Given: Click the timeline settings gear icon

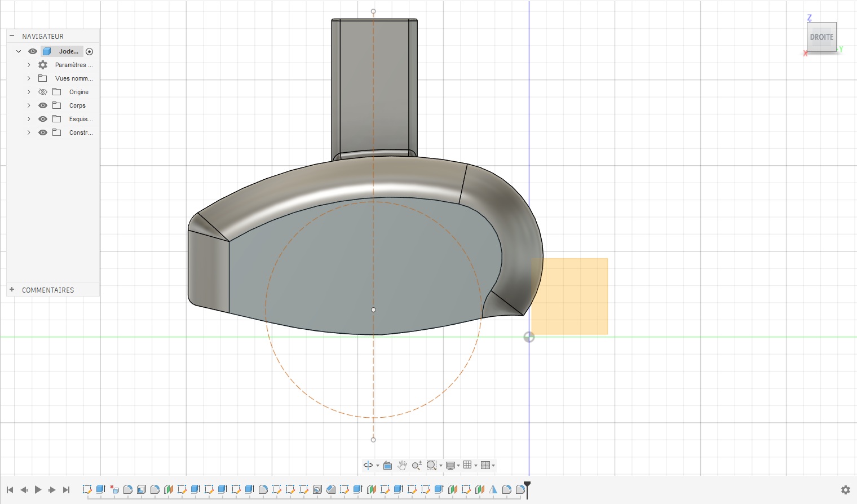Looking at the screenshot, I should tap(845, 490).
